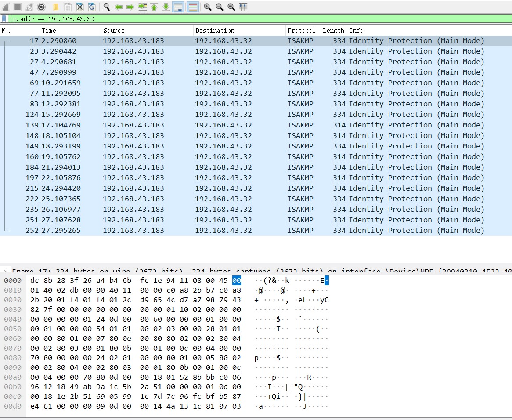Select packet 139 with length 314
The image size is (512, 420).
[x=256, y=125]
